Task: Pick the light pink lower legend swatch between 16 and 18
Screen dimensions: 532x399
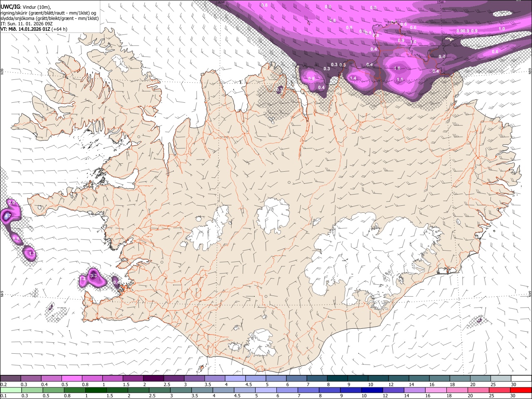Action: click(436, 390)
